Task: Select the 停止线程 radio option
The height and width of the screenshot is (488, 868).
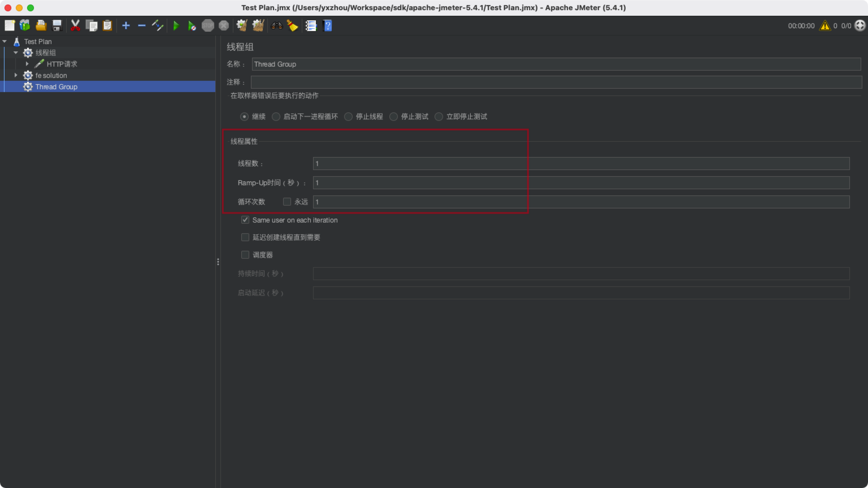Action: click(348, 117)
